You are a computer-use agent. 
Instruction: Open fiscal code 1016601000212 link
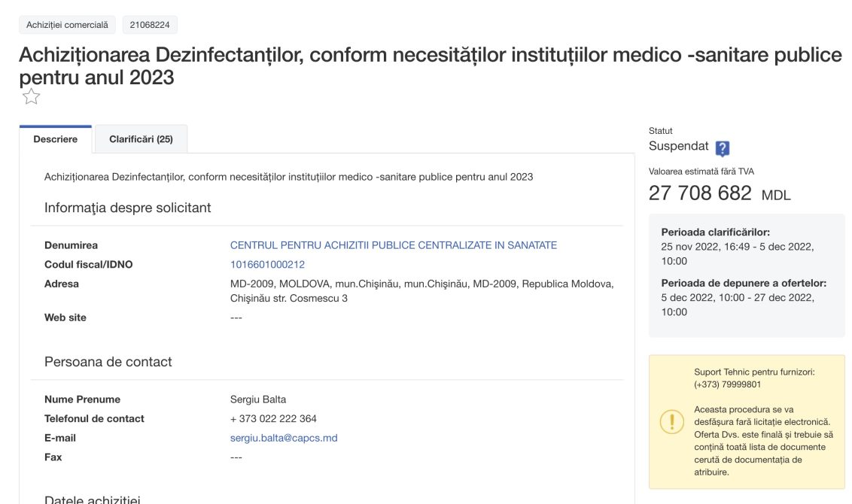(x=267, y=265)
